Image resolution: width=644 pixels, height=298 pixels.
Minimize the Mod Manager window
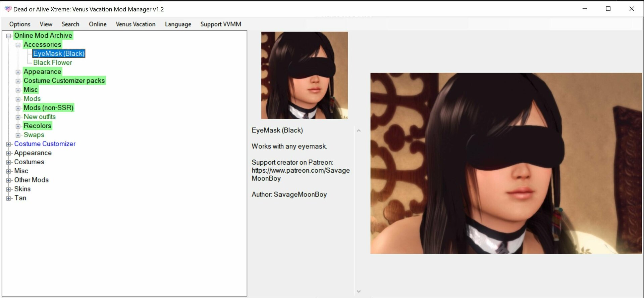point(585,9)
